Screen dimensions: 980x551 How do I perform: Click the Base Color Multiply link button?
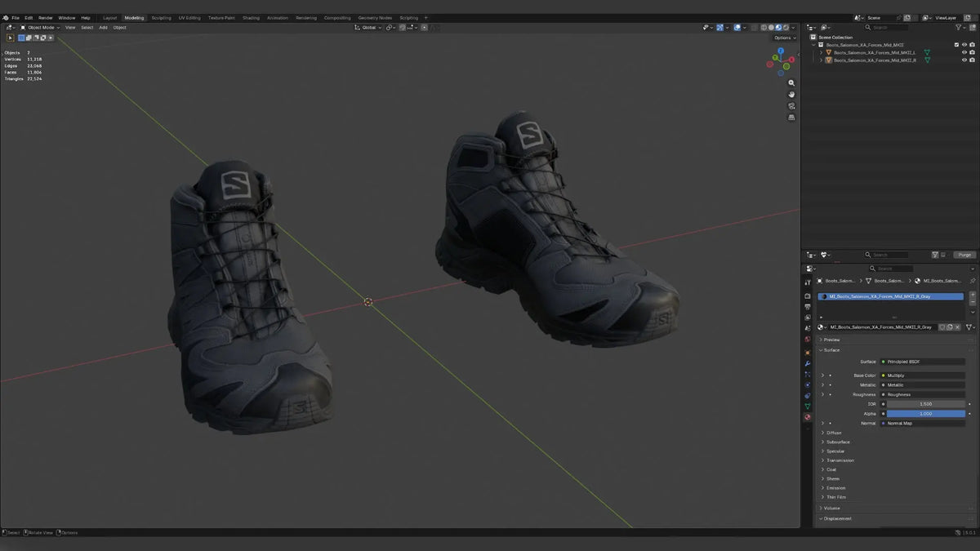point(923,375)
